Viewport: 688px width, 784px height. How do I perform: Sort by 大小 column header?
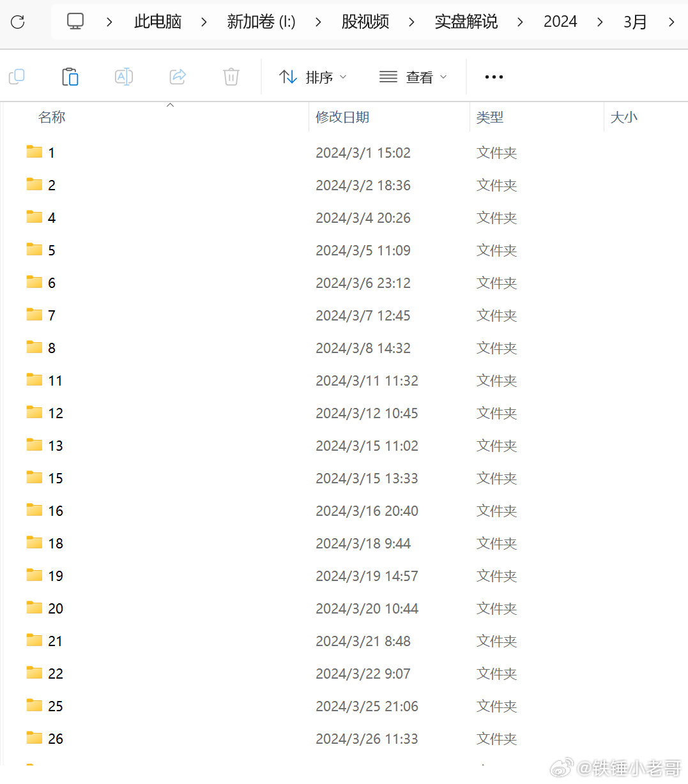(624, 117)
